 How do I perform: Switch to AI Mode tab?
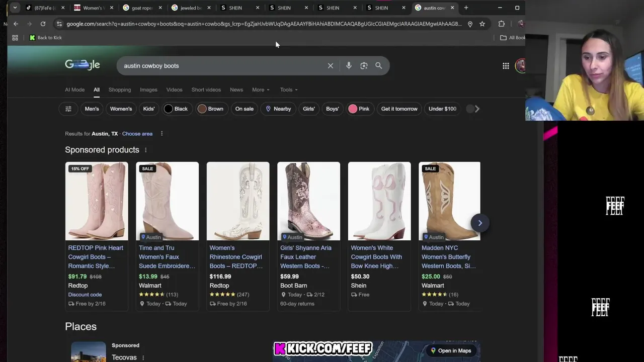[x=74, y=89]
